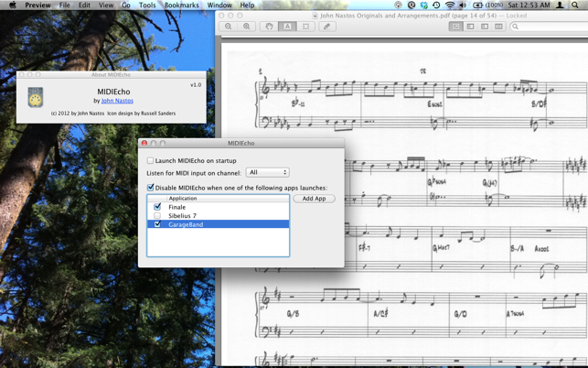The height and width of the screenshot is (368, 588).
Task: Click the Sat 12:53 AM clock
Action: coord(529,5)
